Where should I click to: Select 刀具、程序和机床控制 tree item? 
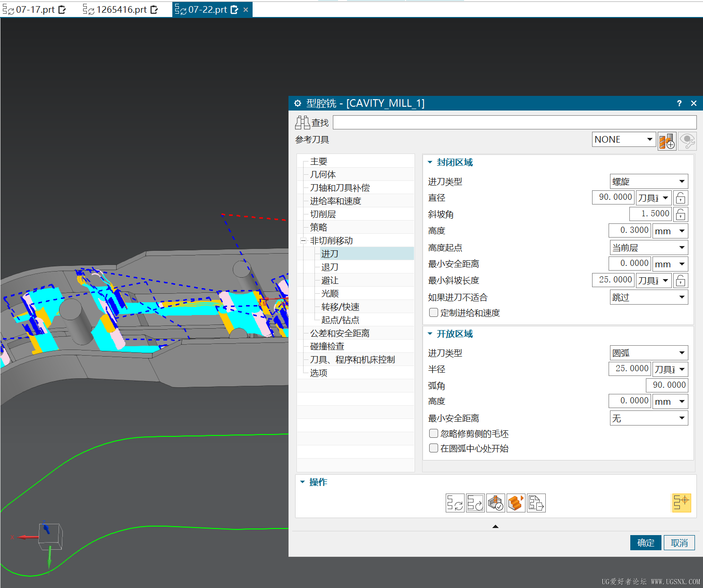353,360
